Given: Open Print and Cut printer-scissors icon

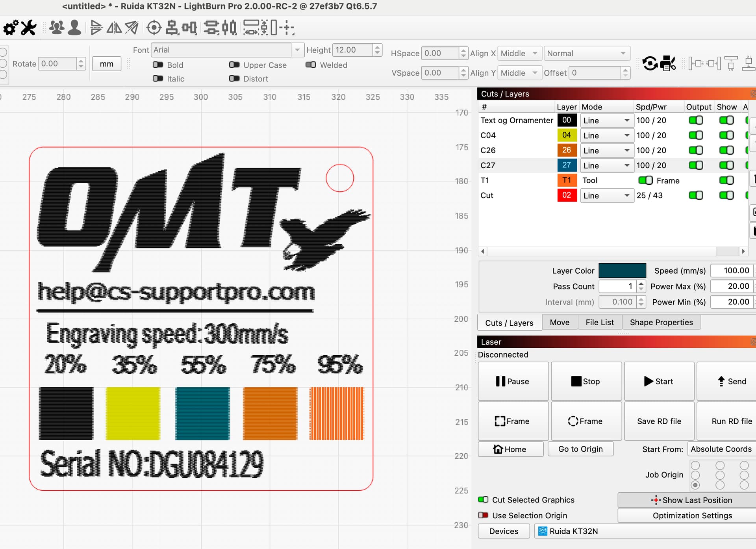Looking at the screenshot, I should pyautogui.click(x=668, y=63).
